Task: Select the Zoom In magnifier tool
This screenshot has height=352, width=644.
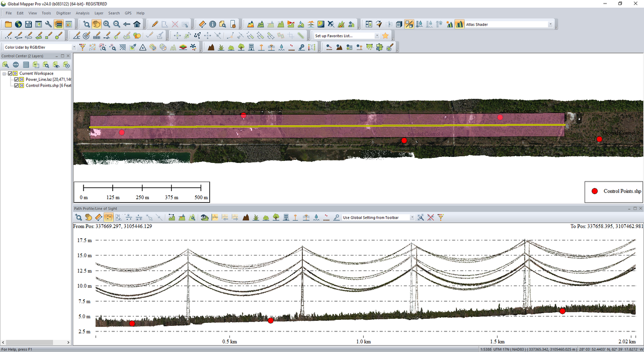Action: click(107, 24)
